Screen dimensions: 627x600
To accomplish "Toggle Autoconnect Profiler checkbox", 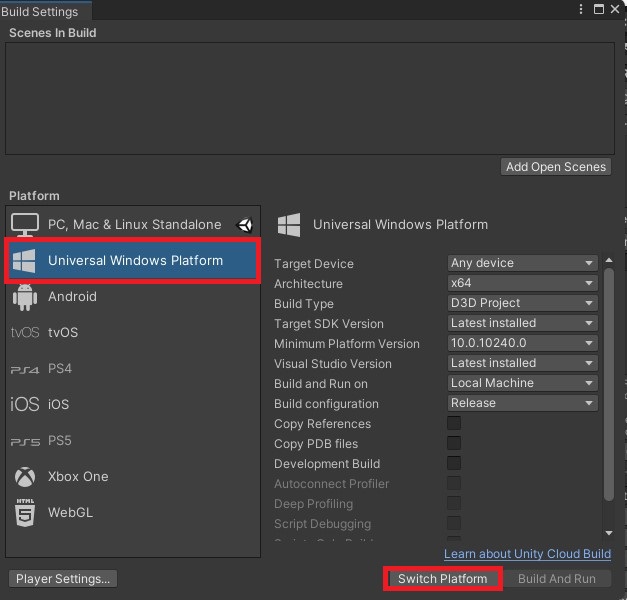I will click(454, 483).
